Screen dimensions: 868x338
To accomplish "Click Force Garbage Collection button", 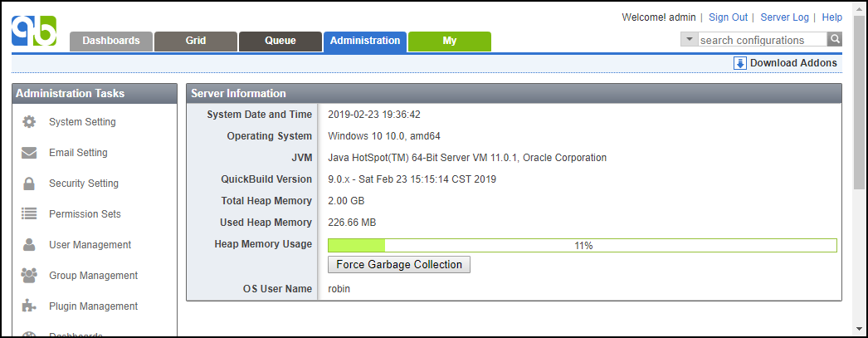I will coord(399,264).
